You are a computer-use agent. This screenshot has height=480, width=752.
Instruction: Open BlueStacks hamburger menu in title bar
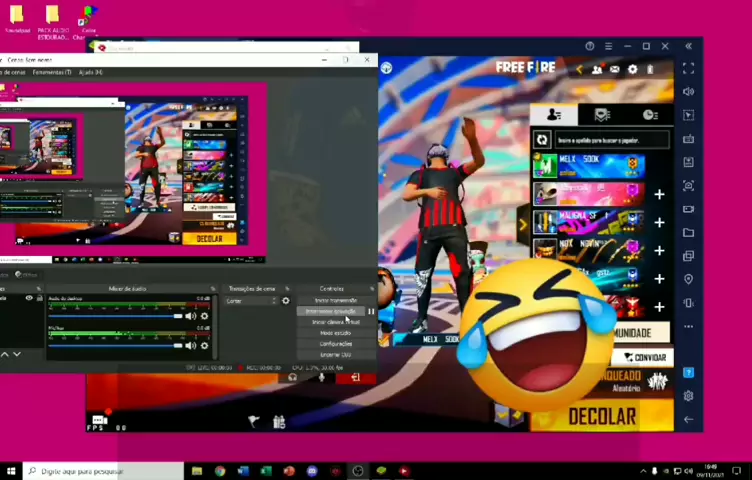pos(608,46)
